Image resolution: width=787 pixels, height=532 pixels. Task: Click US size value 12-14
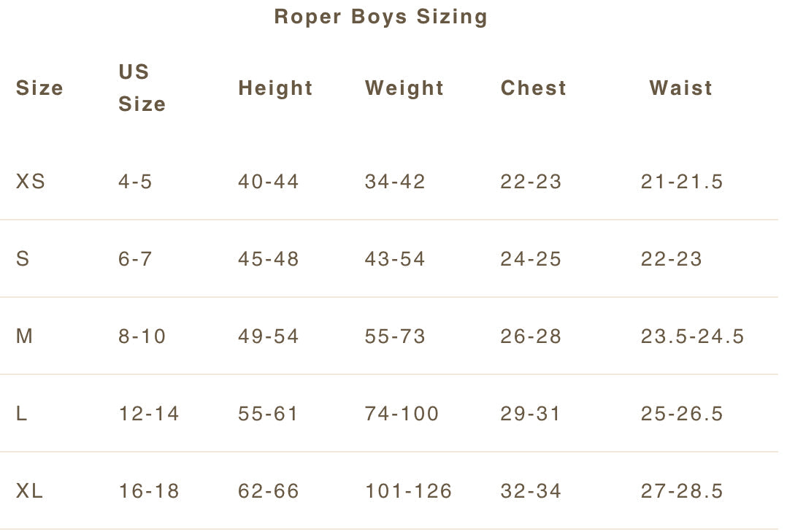(149, 414)
